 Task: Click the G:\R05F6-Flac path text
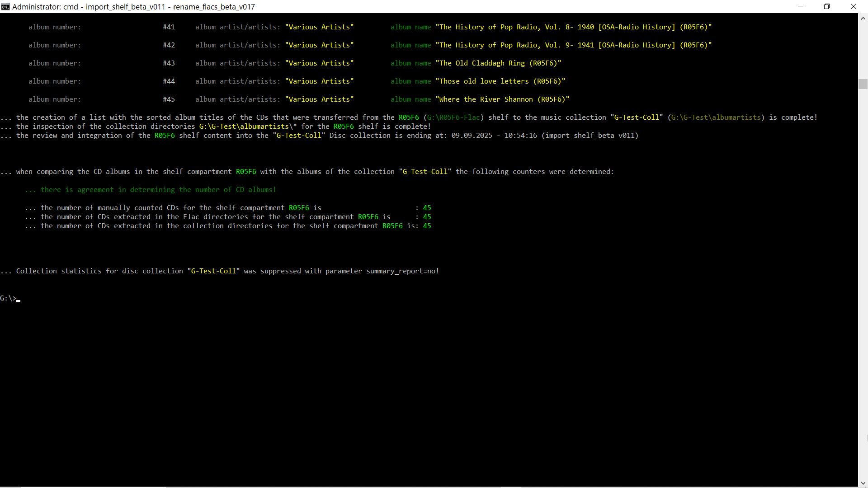tap(453, 117)
